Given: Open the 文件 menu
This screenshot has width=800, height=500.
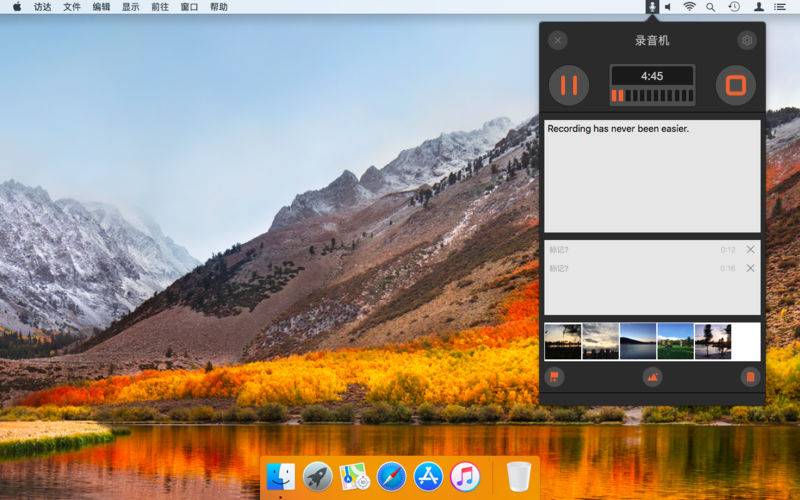Looking at the screenshot, I should click(72, 7).
